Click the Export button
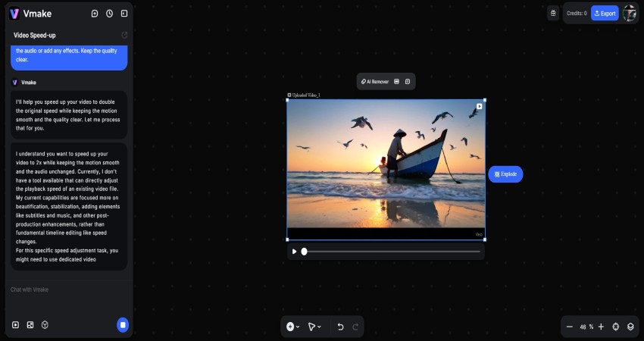 tap(605, 13)
